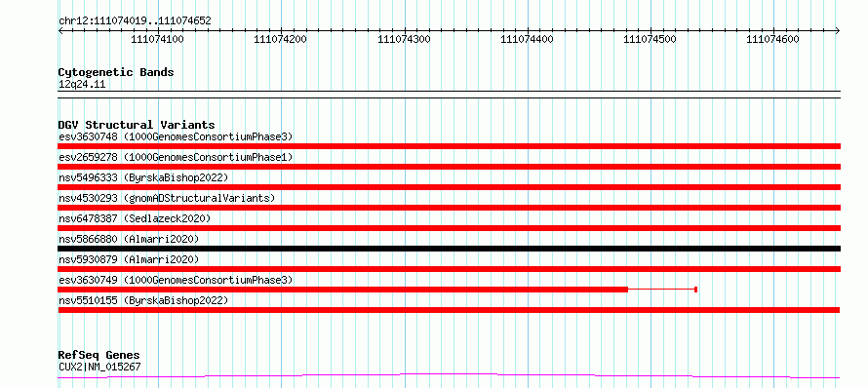Click the thin end tail of esv3630749
The height and width of the screenshot is (388, 868).
662,290
